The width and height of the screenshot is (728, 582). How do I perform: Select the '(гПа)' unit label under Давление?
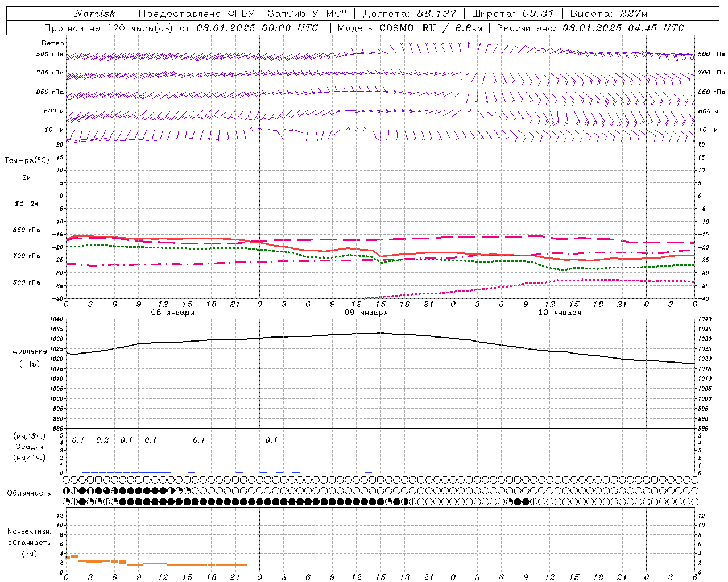[30, 364]
